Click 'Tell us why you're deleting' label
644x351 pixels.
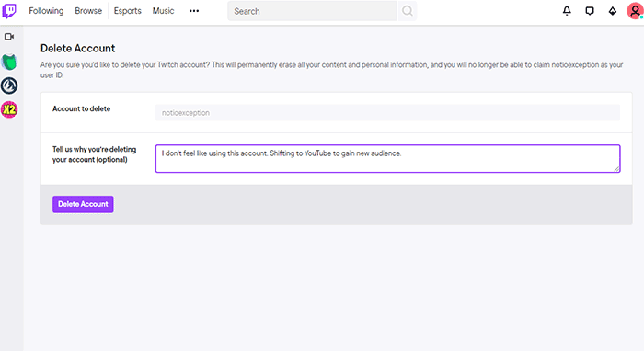[x=94, y=154]
